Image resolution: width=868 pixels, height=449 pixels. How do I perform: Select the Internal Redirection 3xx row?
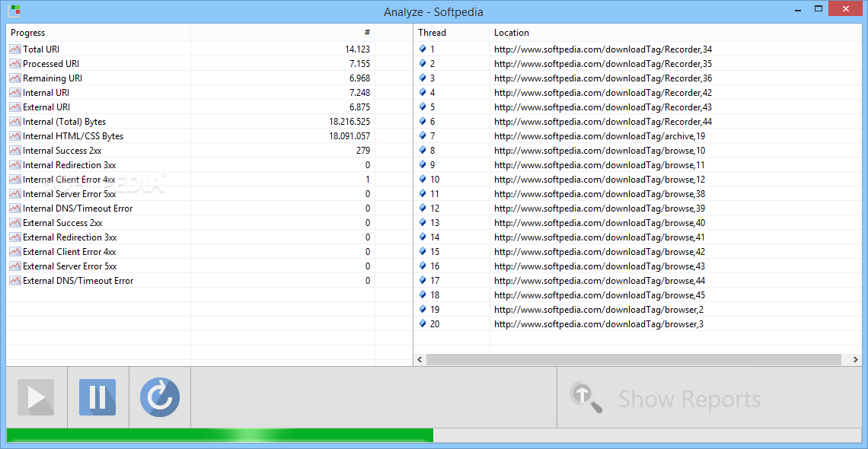tap(190, 165)
